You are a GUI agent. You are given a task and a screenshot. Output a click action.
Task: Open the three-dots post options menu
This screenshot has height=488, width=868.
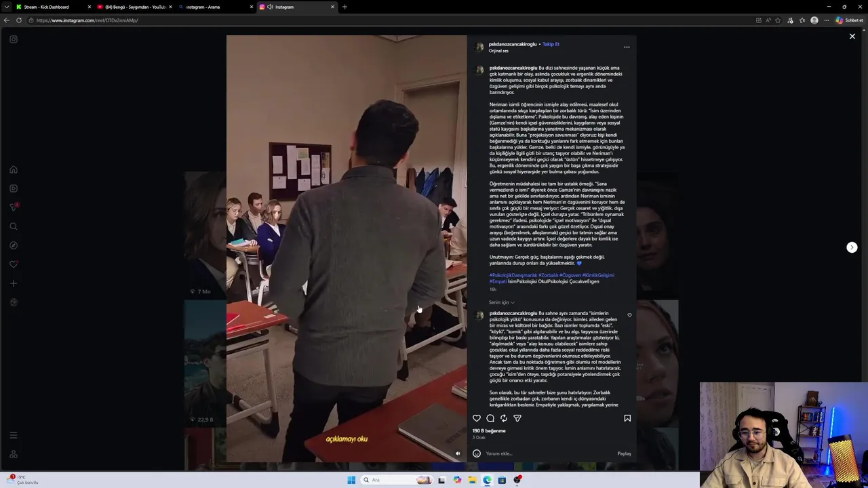pyautogui.click(x=627, y=47)
